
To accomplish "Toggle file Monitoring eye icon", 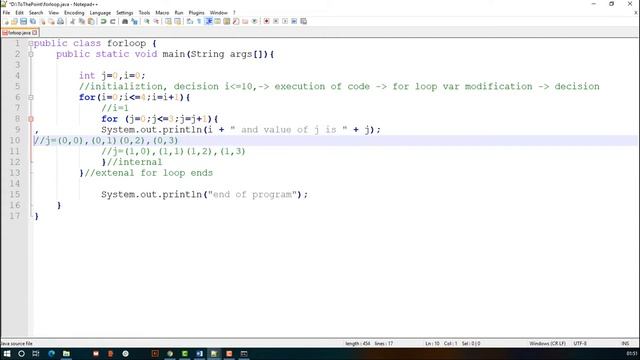I will tap(254, 21).
